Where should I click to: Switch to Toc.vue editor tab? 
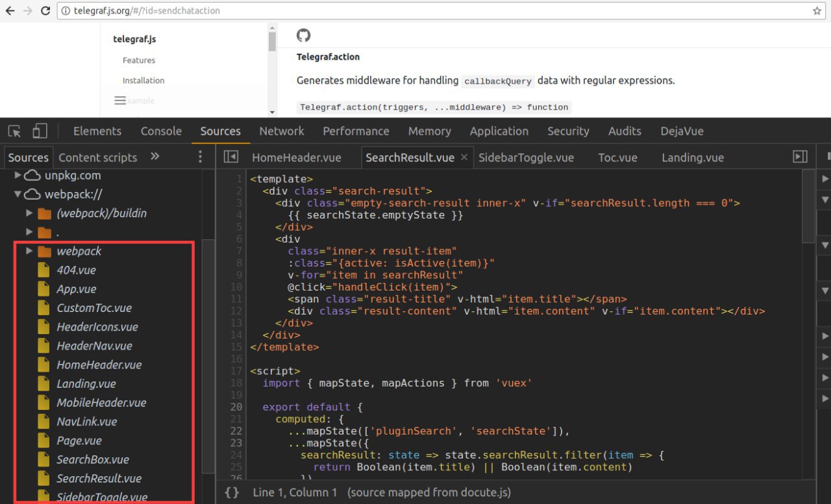click(617, 157)
